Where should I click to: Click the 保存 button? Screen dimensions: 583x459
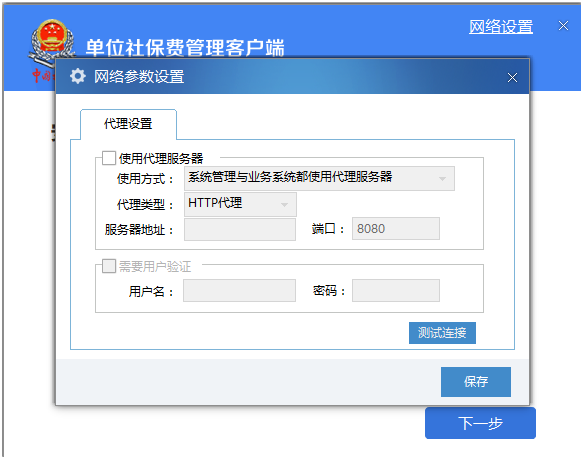476,382
